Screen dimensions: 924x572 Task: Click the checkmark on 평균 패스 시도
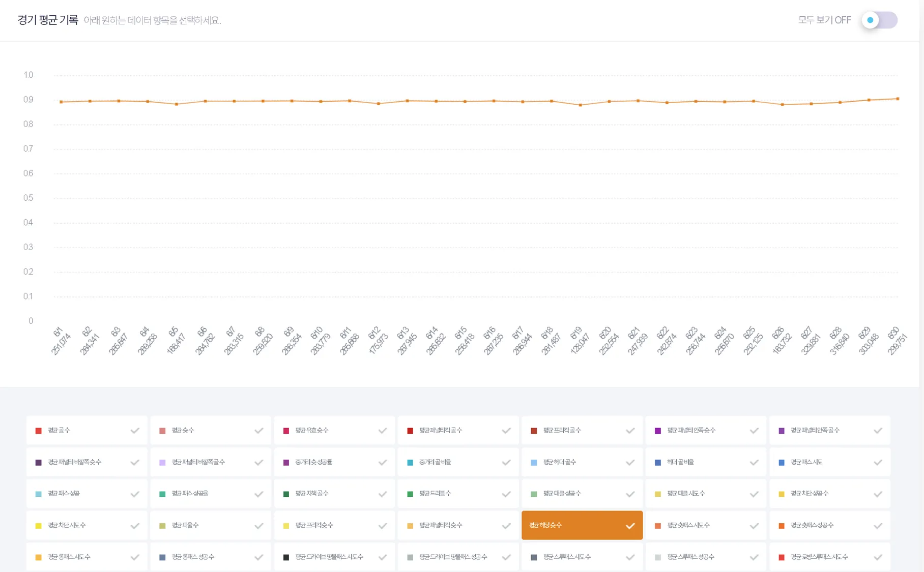pyautogui.click(x=878, y=463)
